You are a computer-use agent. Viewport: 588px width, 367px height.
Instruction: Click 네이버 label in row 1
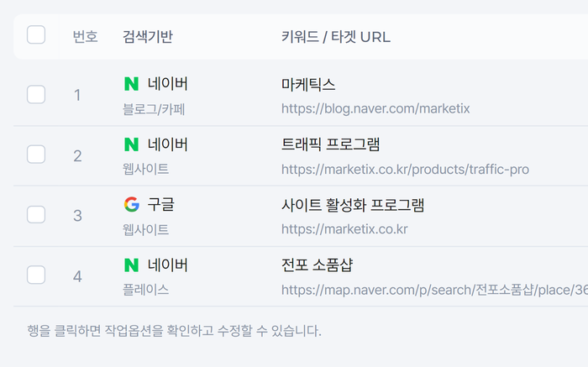168,84
